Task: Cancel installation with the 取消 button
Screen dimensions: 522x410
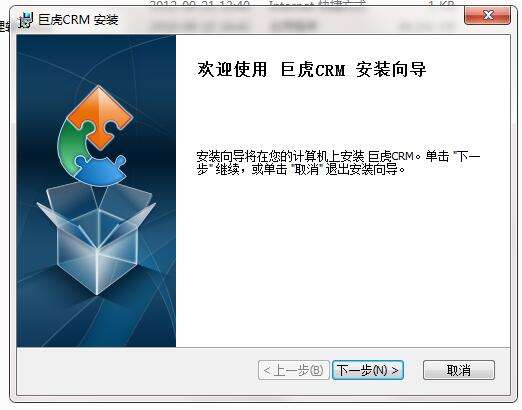Action: [459, 370]
